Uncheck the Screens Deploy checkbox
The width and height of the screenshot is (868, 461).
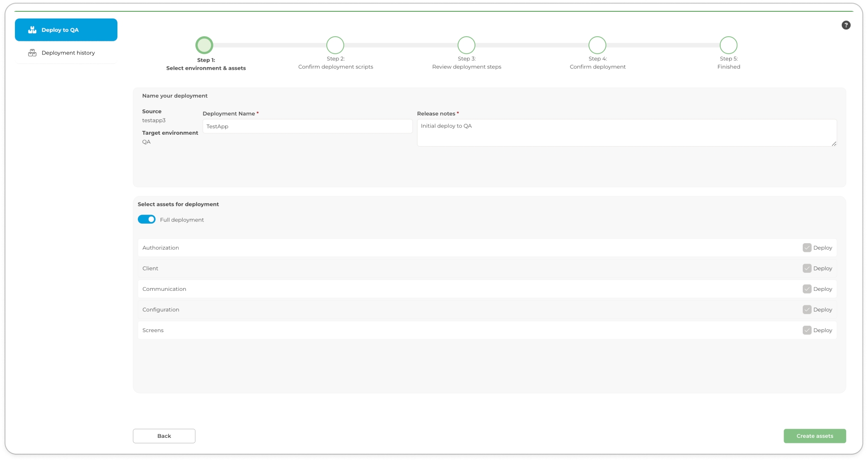tap(807, 330)
